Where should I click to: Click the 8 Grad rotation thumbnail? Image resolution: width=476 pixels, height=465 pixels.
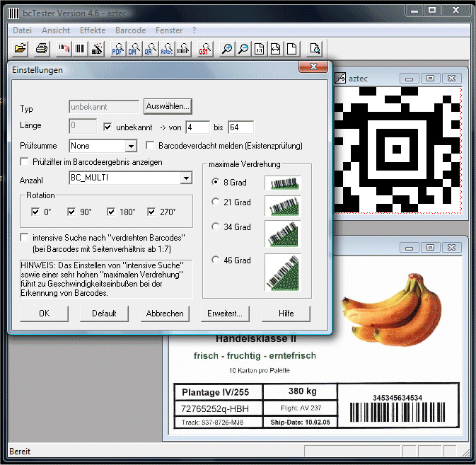[283, 183]
